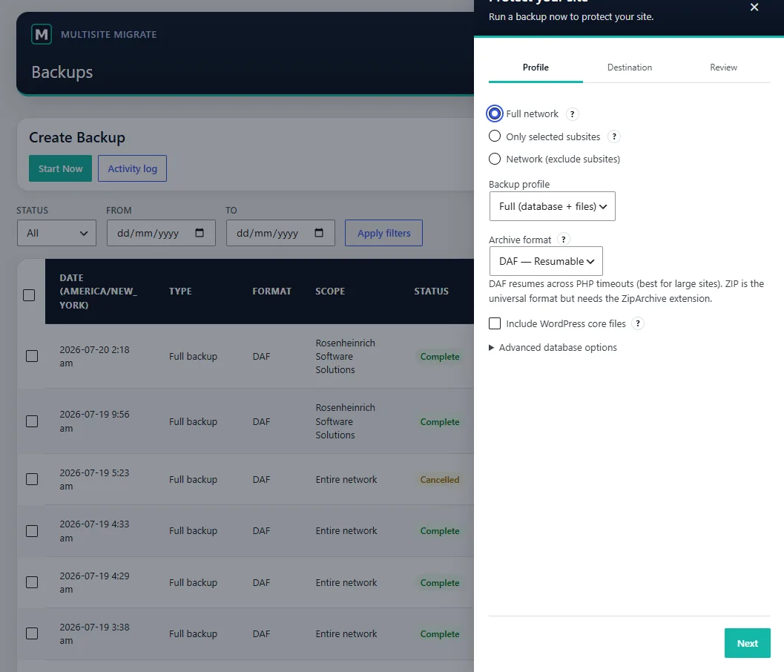The image size is (784, 672).
Task: Click Apply filters button
Action: pos(383,233)
